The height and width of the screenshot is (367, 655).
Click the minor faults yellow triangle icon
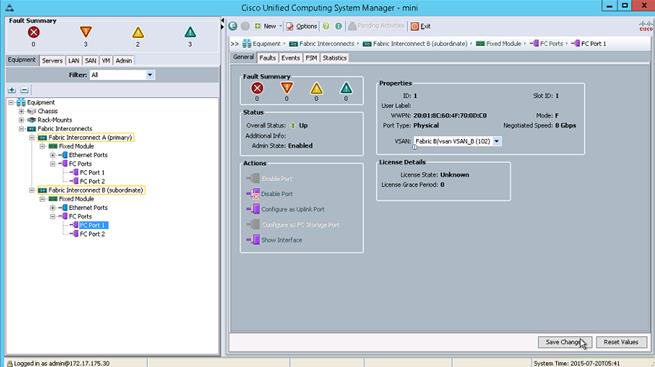pyautogui.click(x=138, y=32)
